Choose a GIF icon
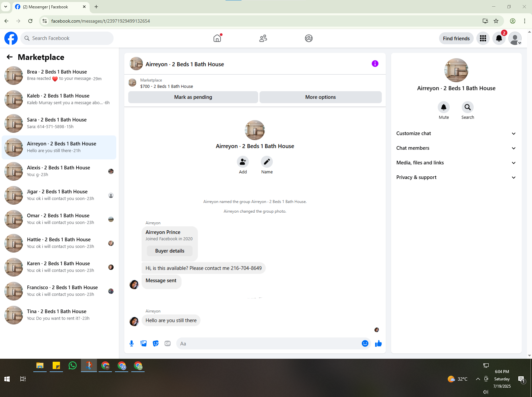Screen dimensions: 532x397 [x=168, y=343]
